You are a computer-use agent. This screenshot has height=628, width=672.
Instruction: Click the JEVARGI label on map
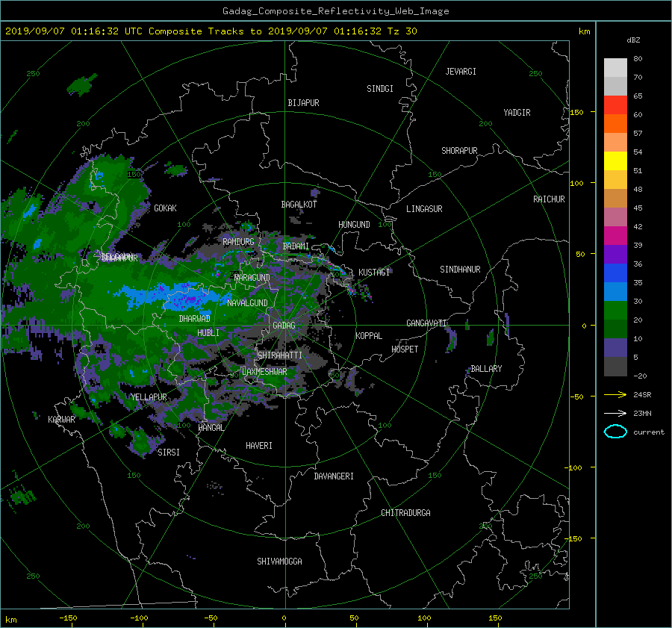(461, 72)
